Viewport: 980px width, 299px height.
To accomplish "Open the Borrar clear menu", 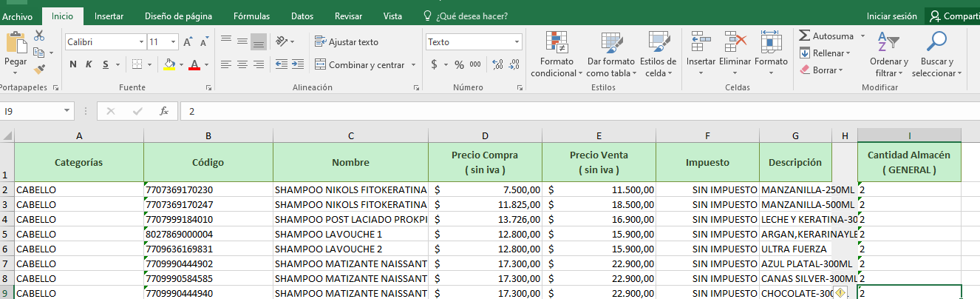I will tap(821, 70).
